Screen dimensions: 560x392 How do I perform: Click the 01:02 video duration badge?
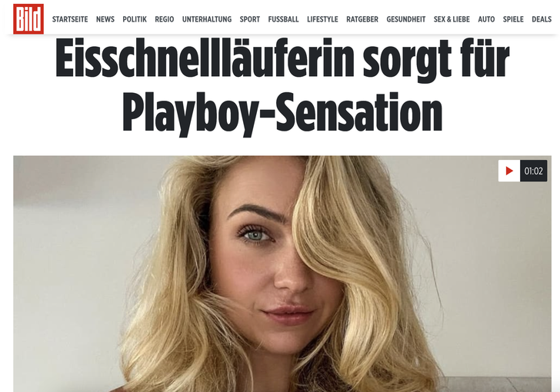pos(534,171)
